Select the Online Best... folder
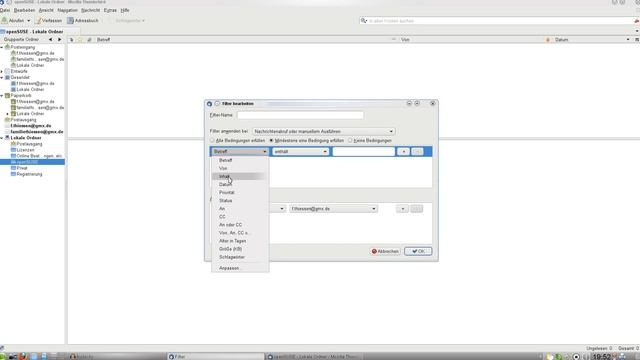 point(39,156)
